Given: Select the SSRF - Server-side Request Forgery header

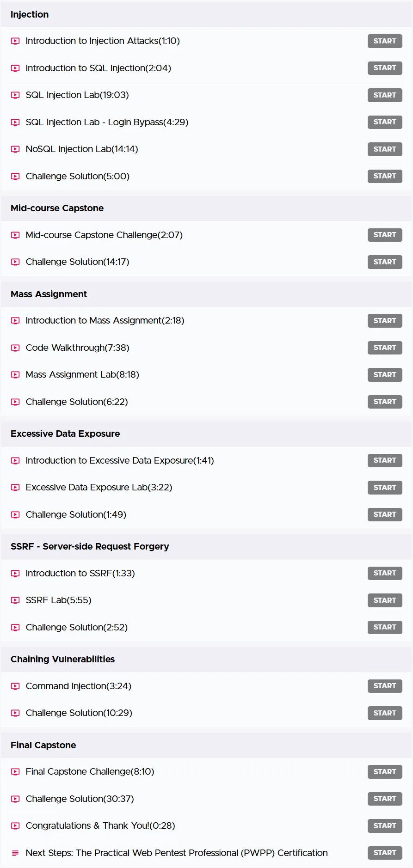Looking at the screenshot, I should (x=206, y=547).
